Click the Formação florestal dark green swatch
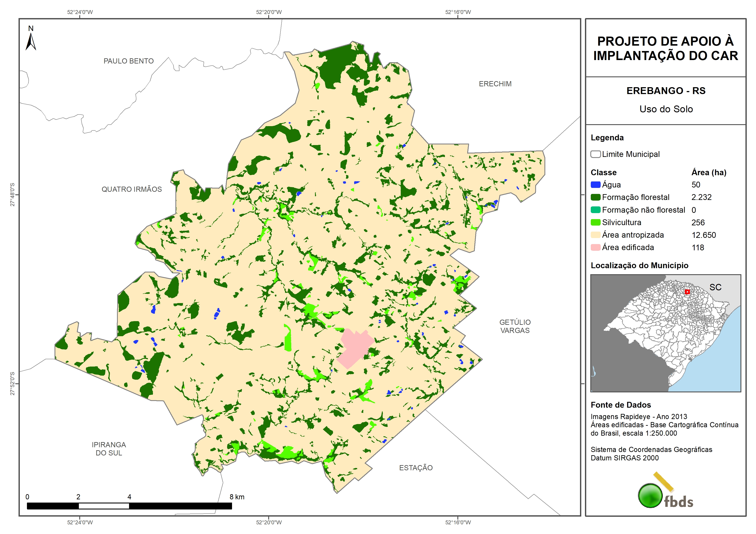The image size is (756, 534). 595,197
